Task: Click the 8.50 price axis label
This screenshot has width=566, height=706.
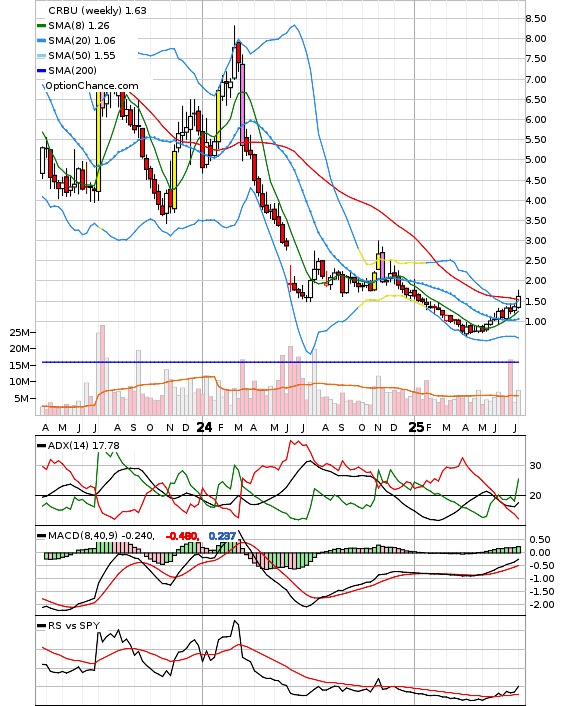Action: click(536, 19)
